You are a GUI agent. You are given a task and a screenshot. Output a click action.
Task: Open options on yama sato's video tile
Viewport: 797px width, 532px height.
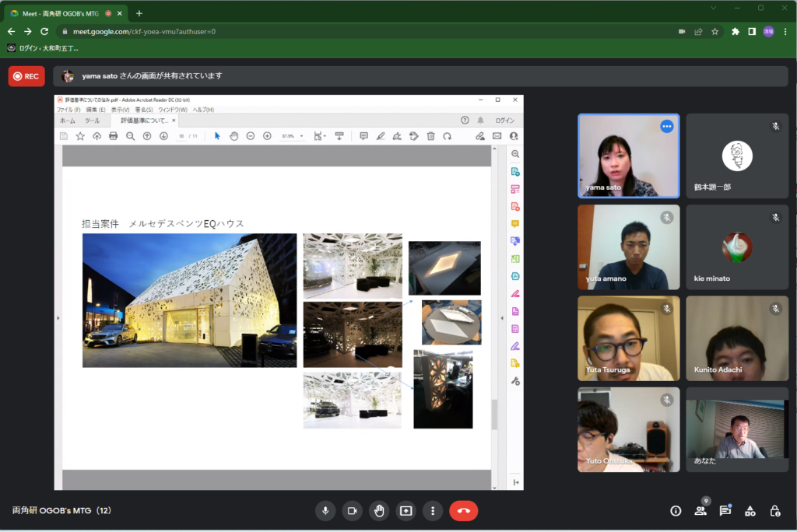tap(666, 126)
